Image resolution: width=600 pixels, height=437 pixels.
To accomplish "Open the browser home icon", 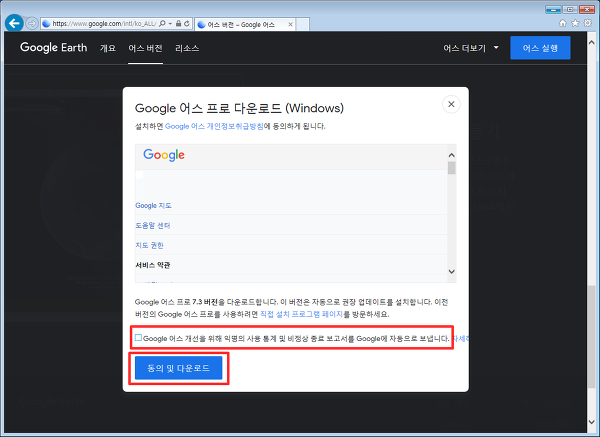I will 562,23.
